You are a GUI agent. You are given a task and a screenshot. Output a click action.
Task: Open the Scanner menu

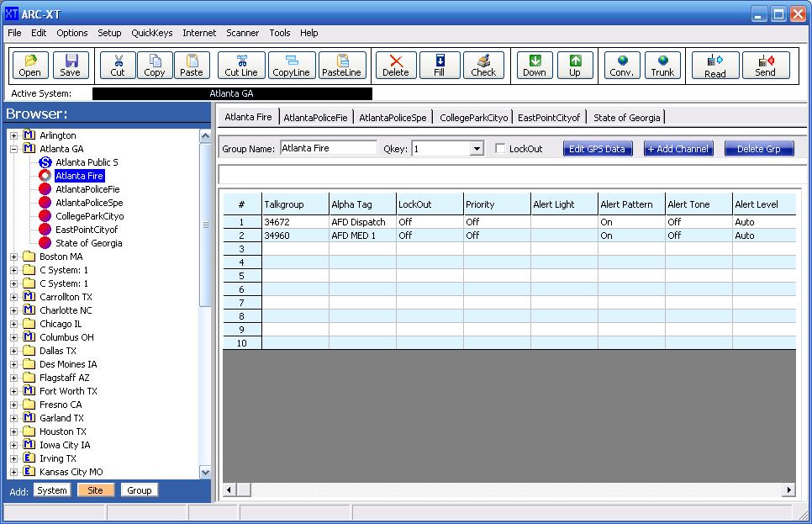coord(242,33)
